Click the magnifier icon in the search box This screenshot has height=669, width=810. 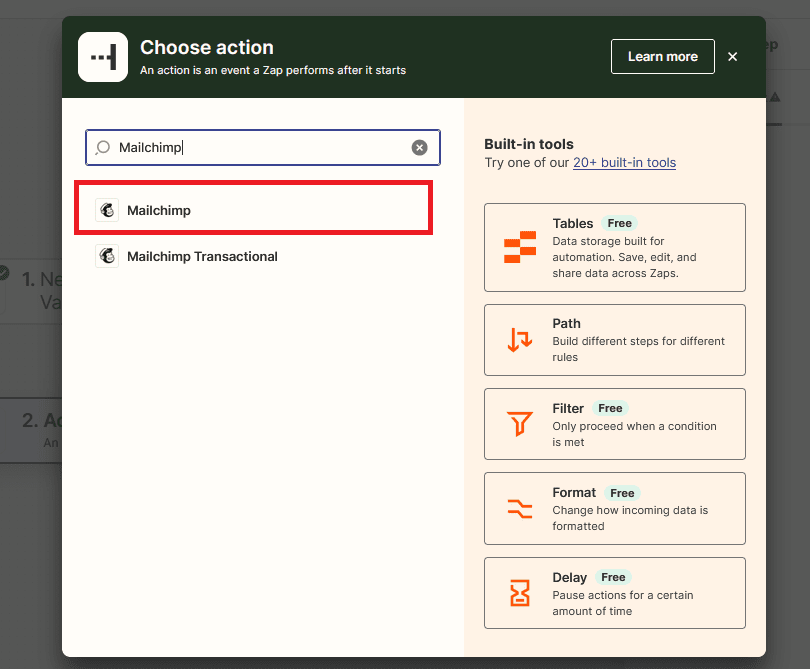(103, 148)
